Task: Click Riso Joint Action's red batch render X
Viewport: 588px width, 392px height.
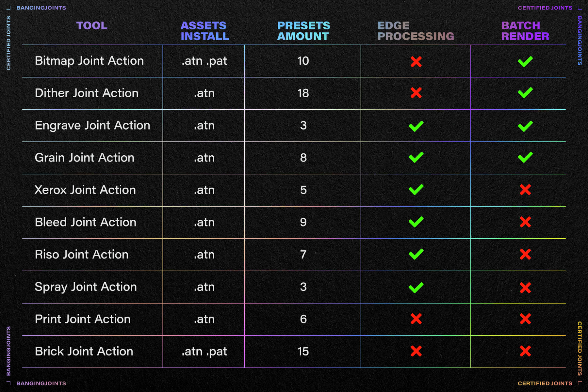Action: pos(525,254)
